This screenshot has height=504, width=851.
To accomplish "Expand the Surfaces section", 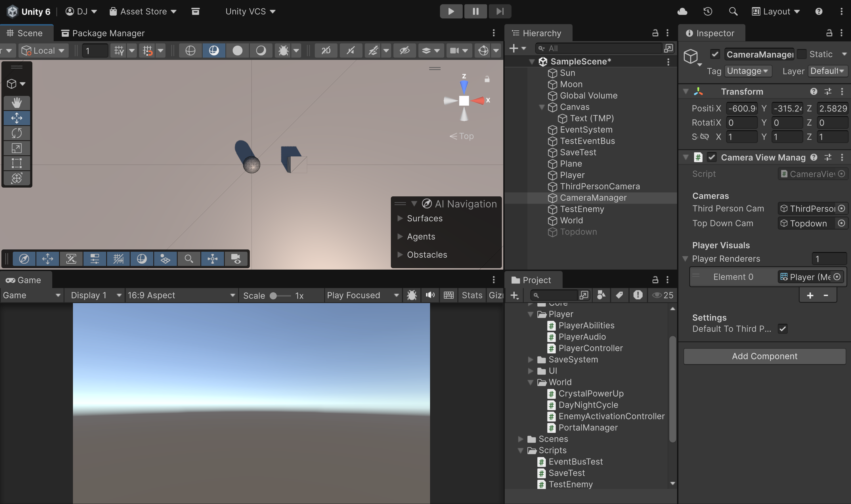I will [x=400, y=218].
